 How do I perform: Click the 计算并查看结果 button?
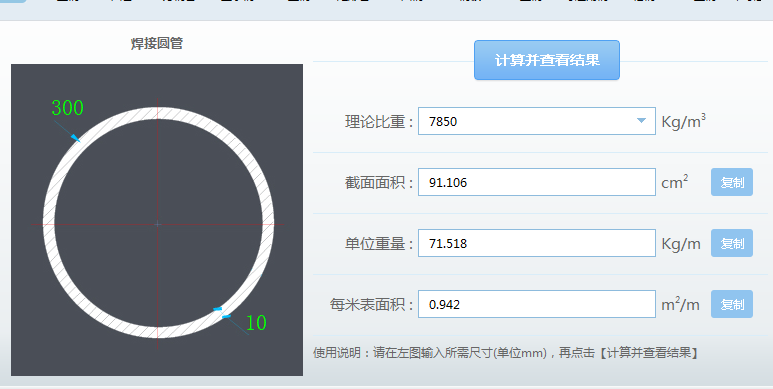coord(547,60)
